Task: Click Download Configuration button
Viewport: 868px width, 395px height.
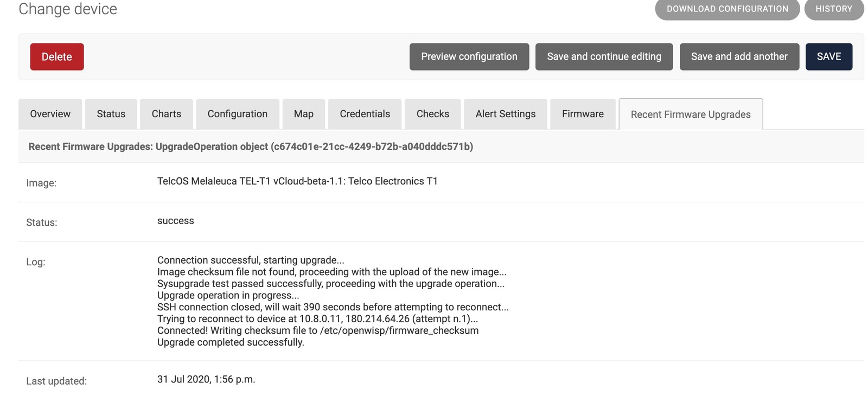Action: (x=727, y=9)
